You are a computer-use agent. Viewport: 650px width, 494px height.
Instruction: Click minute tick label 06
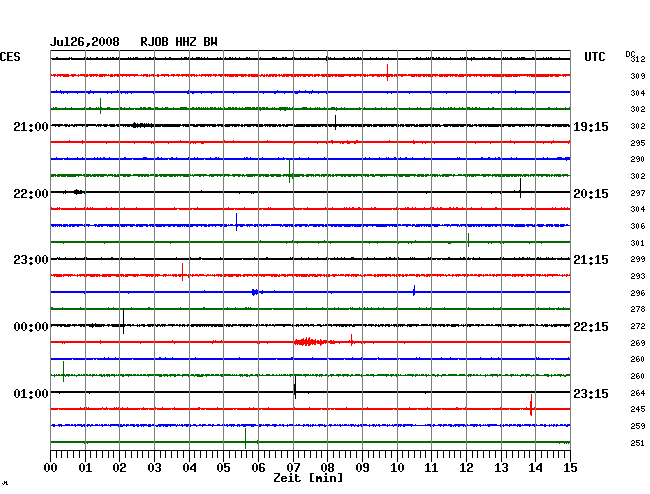coord(258,468)
